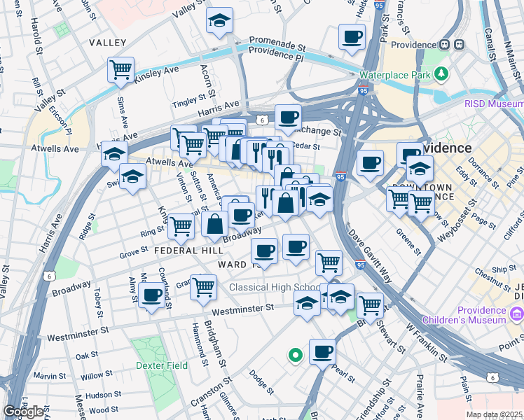
Task: Select the Classical High School label
Action: (275, 287)
